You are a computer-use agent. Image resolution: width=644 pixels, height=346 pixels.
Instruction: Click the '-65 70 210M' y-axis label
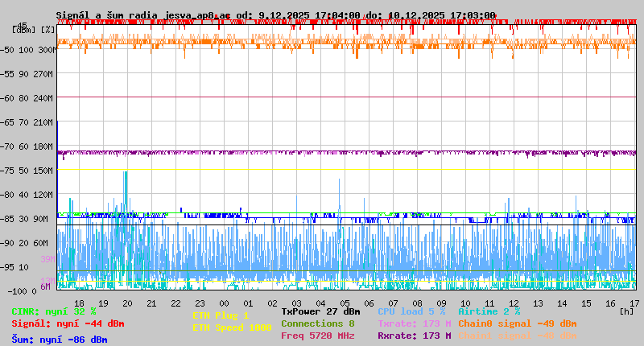(x=27, y=122)
